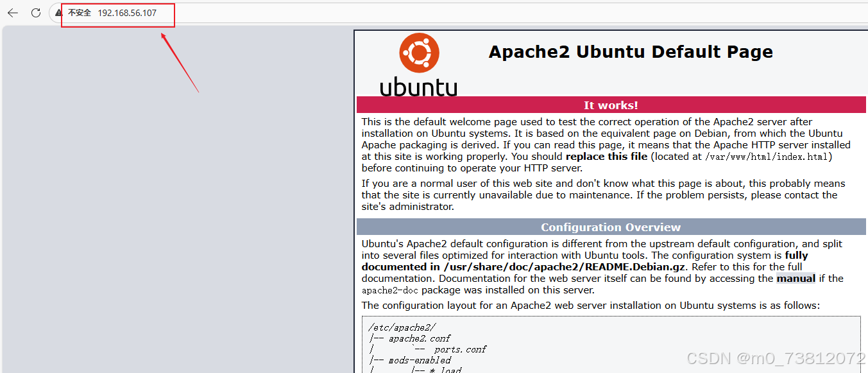Open the 'manual' hyperlink
Image resolution: width=868 pixels, height=373 pixels.
(796, 278)
